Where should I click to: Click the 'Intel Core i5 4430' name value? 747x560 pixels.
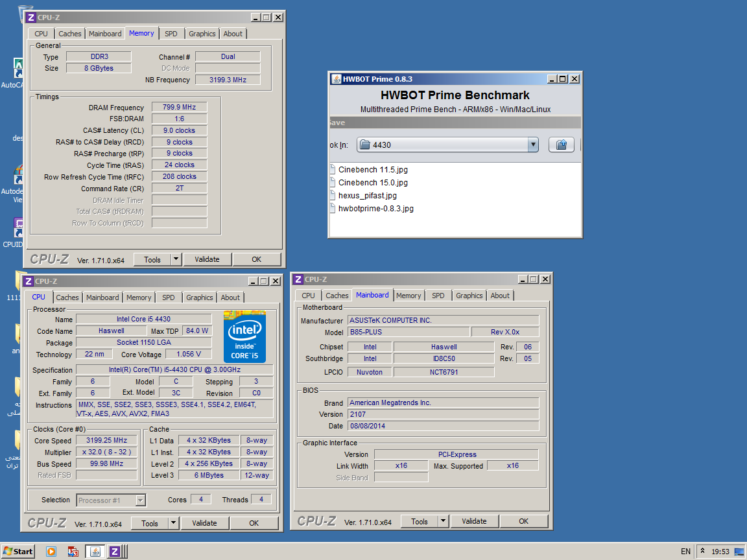143,319
